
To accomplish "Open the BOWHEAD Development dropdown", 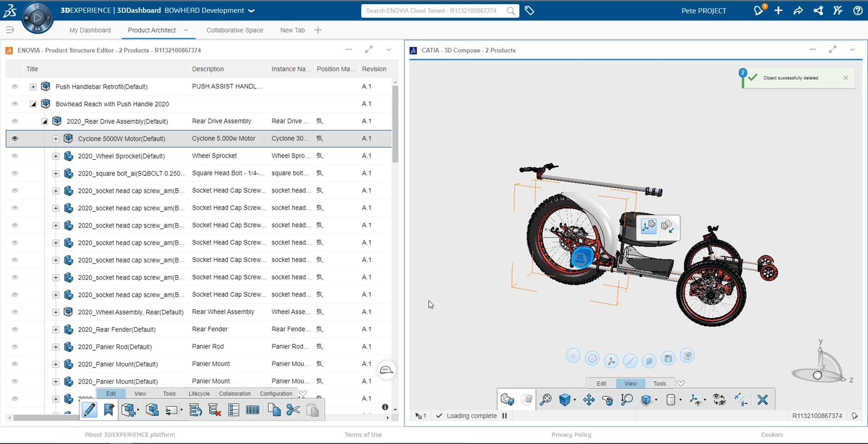I will (x=251, y=10).
